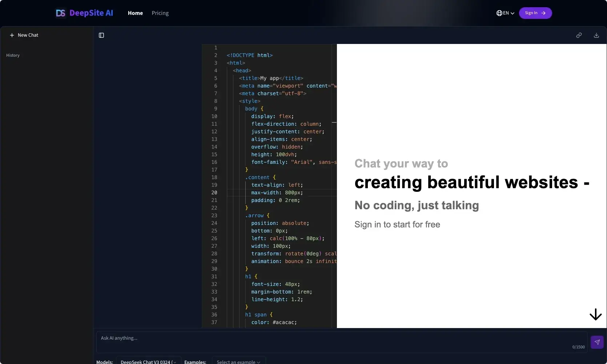
Task: Click code line 'position: absolute;'
Action: pyautogui.click(x=280, y=223)
